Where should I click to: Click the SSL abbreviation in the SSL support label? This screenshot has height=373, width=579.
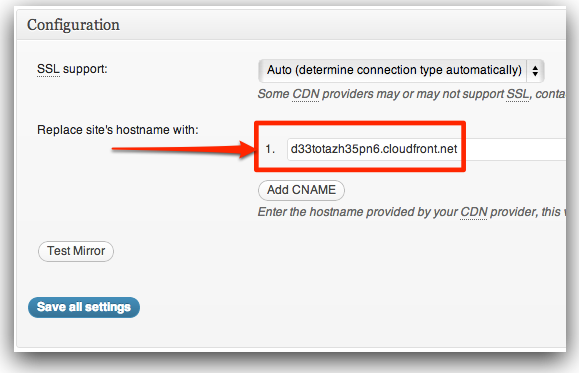(x=48, y=69)
